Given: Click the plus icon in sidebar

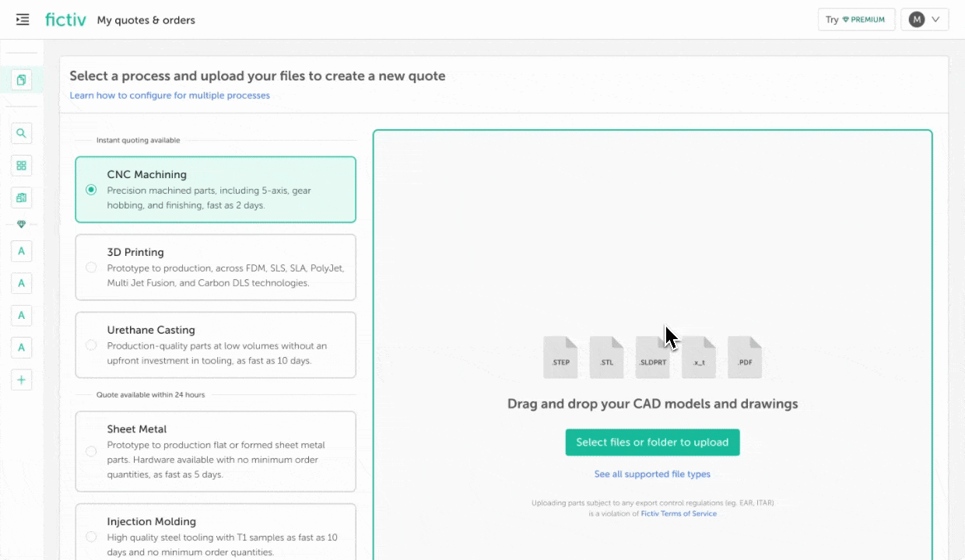Looking at the screenshot, I should 22,380.
